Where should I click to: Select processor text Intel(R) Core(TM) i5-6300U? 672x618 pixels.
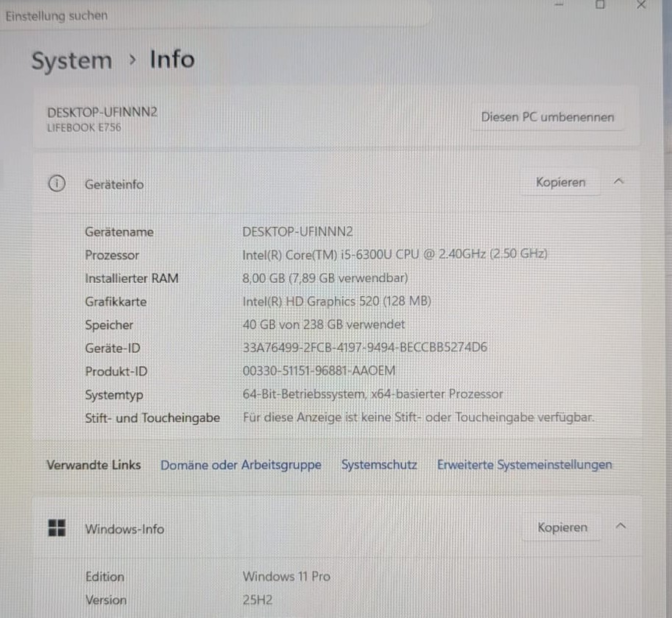pyautogui.click(x=317, y=255)
